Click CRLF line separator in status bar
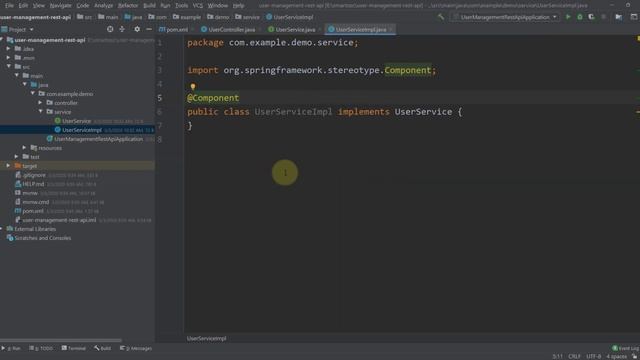 (x=574, y=356)
